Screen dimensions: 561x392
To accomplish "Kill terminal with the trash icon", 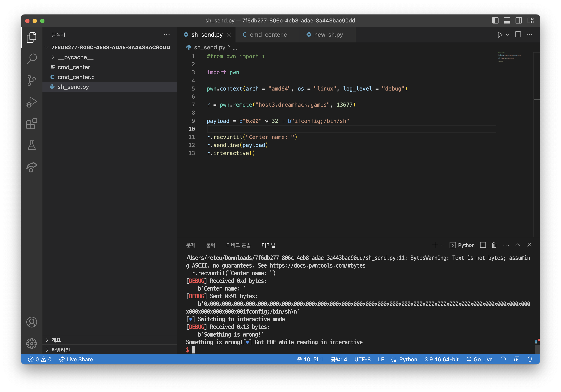I will click(494, 245).
